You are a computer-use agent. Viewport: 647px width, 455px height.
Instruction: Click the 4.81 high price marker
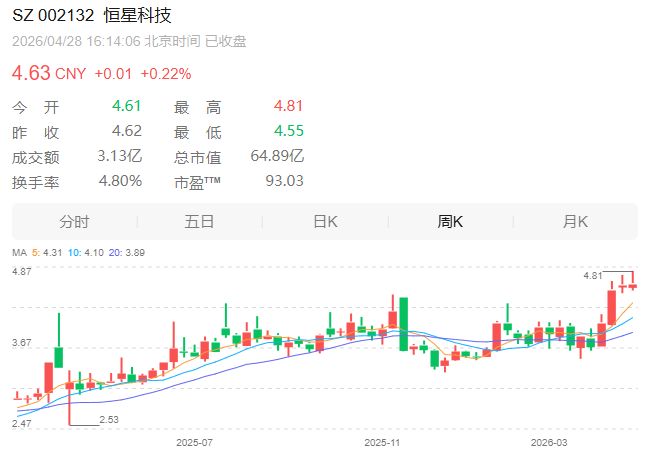coord(593,276)
